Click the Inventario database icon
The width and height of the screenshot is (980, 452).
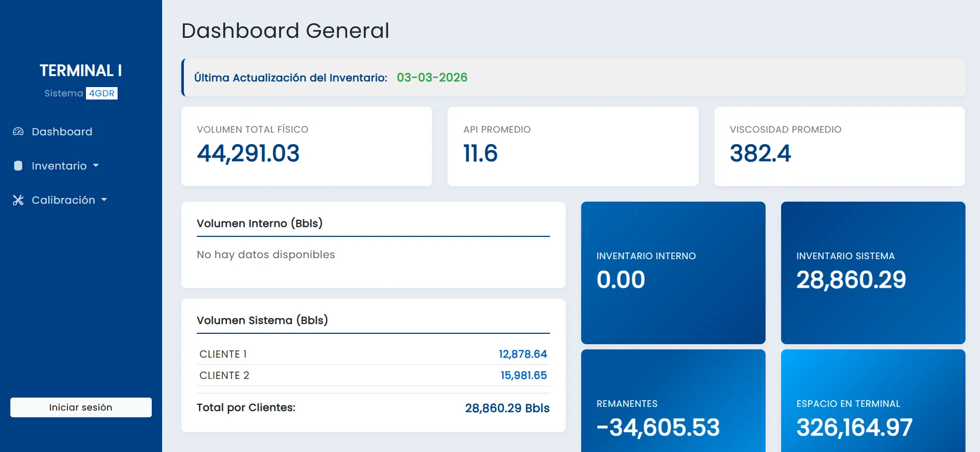point(18,166)
